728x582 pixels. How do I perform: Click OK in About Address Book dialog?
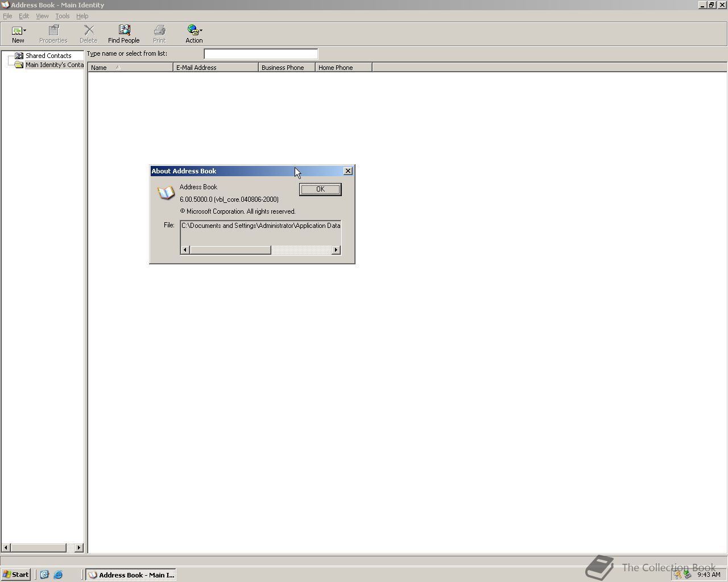pos(320,189)
